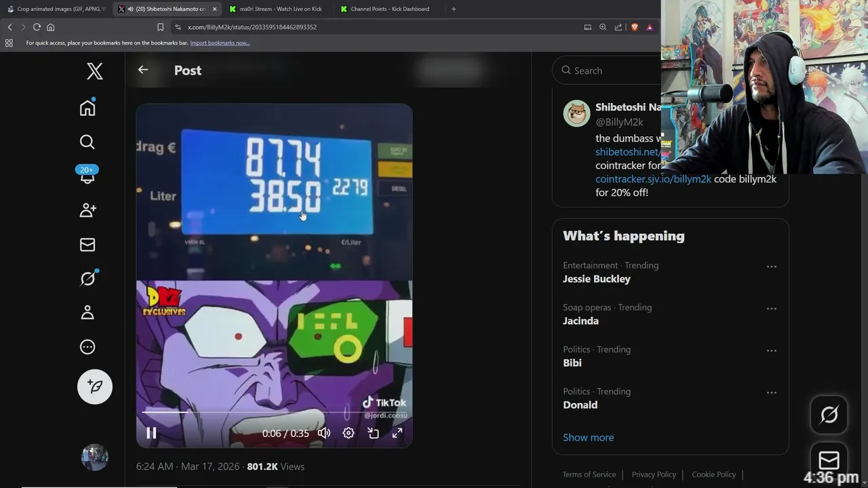Reload the page

(x=37, y=27)
